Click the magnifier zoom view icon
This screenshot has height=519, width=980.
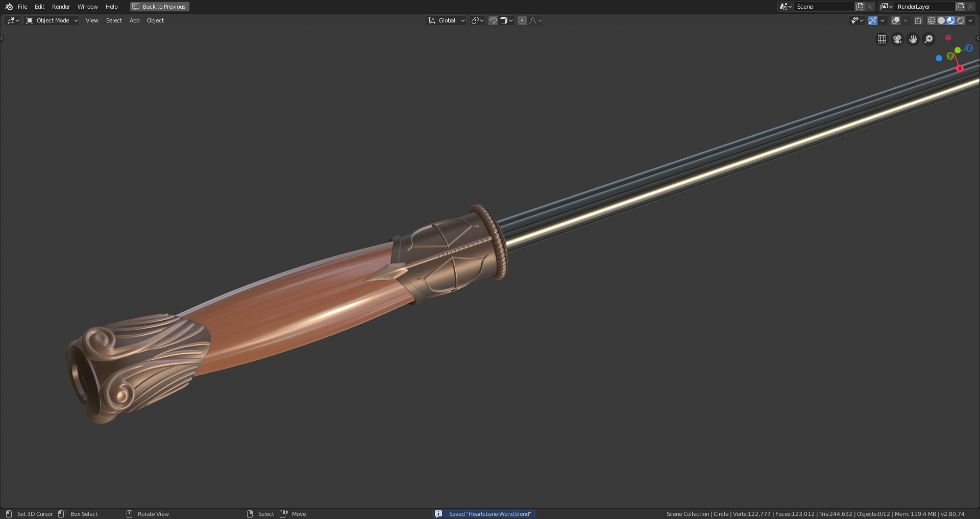[x=929, y=39]
